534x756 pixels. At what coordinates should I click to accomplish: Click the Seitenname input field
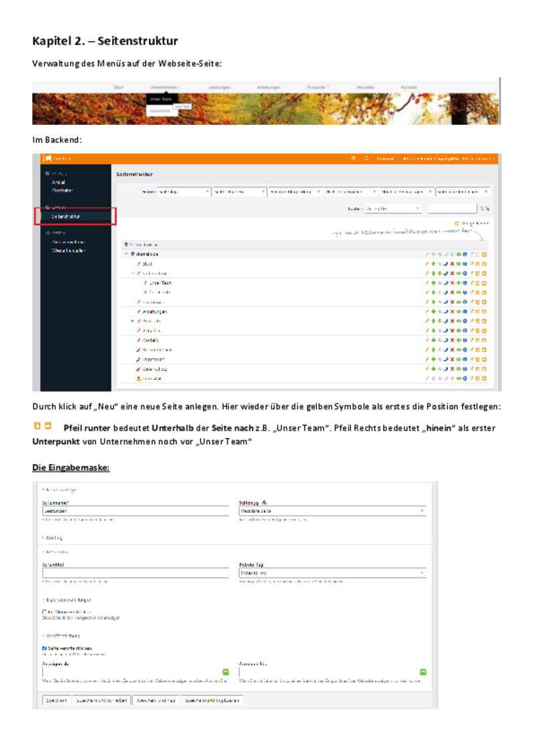coord(136,511)
